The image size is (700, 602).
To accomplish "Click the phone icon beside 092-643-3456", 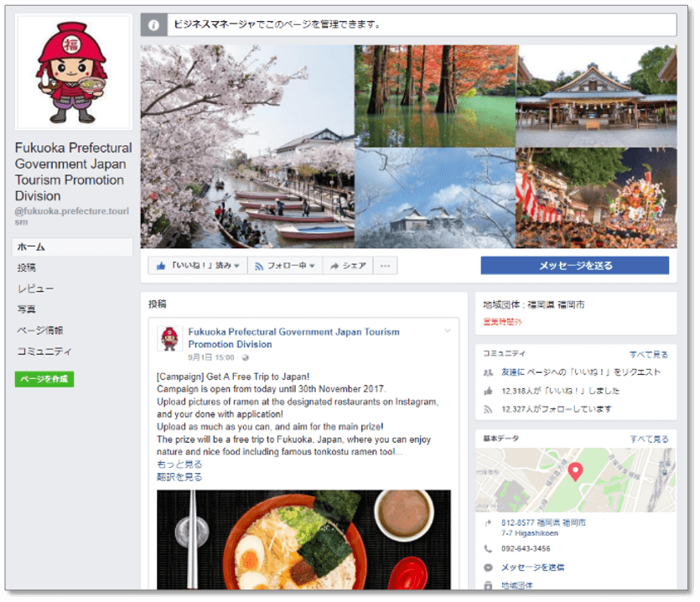I will pyautogui.click(x=488, y=549).
